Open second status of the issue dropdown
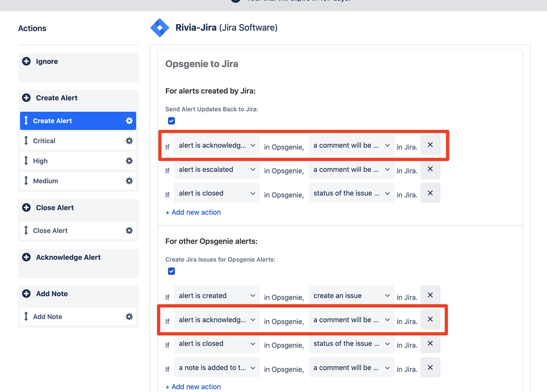The height and width of the screenshot is (392, 547). point(352,343)
